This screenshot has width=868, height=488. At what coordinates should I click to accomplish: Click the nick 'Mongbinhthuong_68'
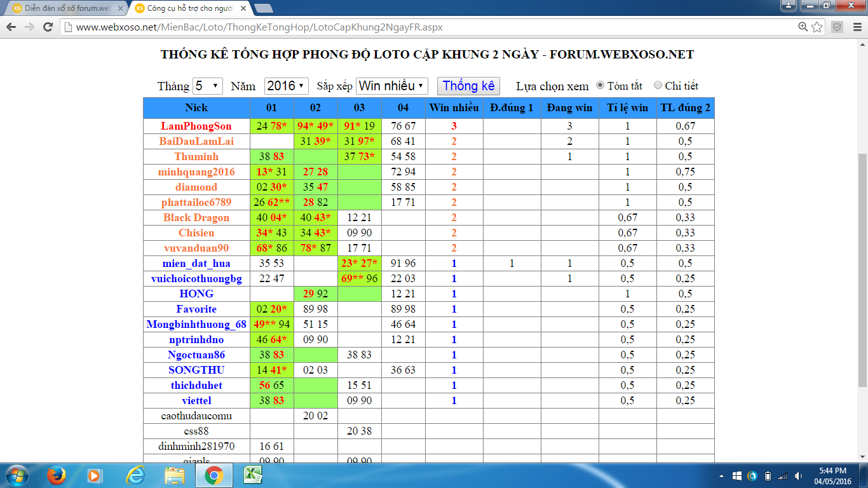click(196, 324)
